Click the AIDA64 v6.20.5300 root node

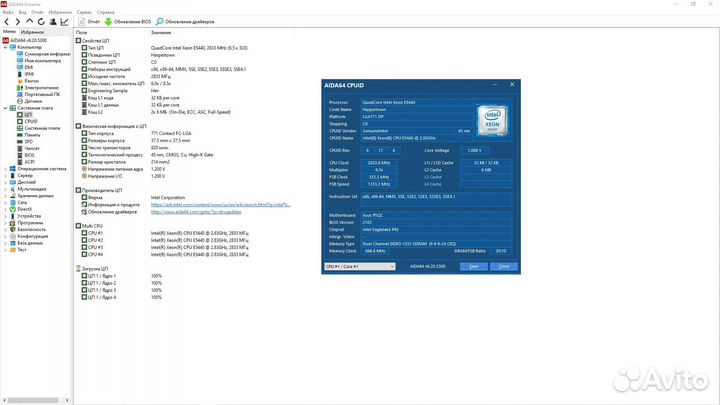coord(24,40)
